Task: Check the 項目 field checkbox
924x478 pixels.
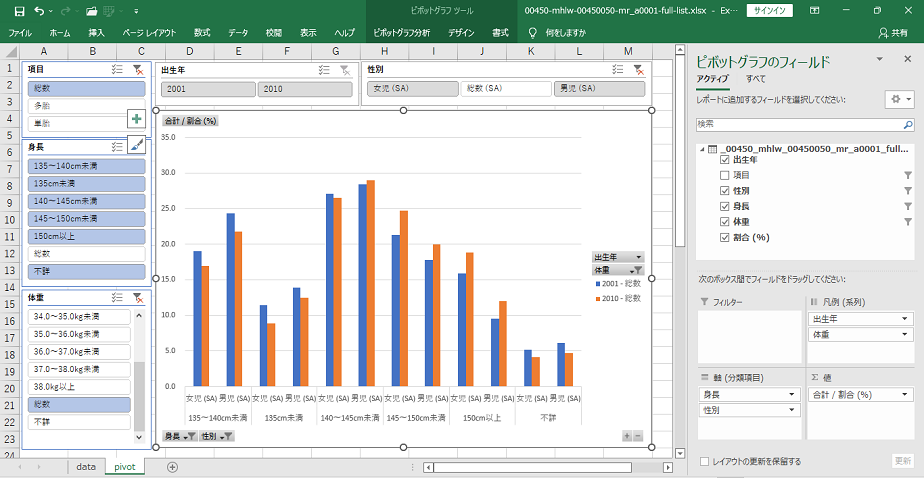Action: coord(725,174)
